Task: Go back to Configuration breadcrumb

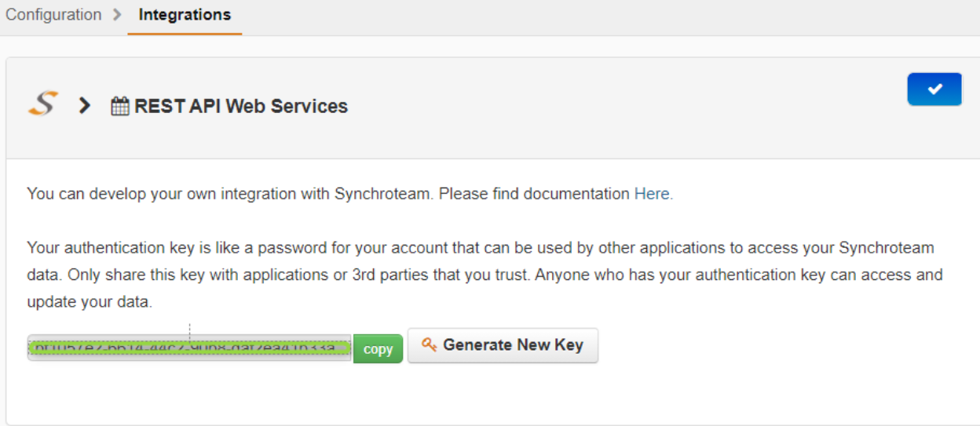Action: tap(53, 15)
